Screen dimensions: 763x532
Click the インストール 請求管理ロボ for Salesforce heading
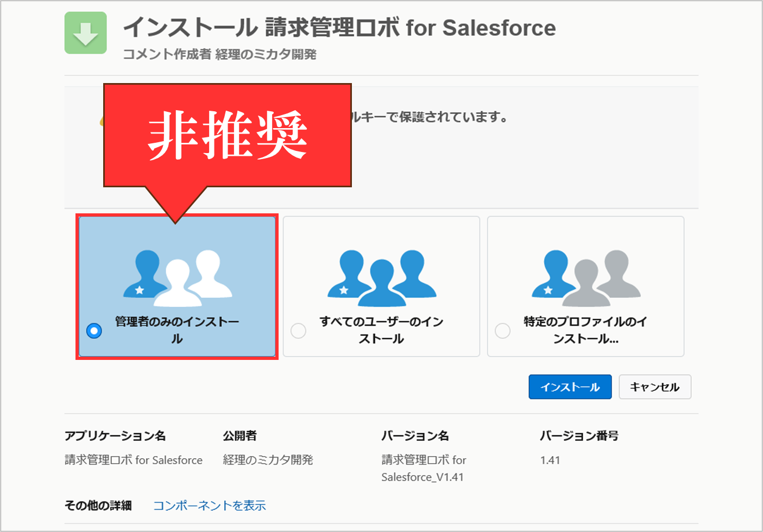(339, 28)
